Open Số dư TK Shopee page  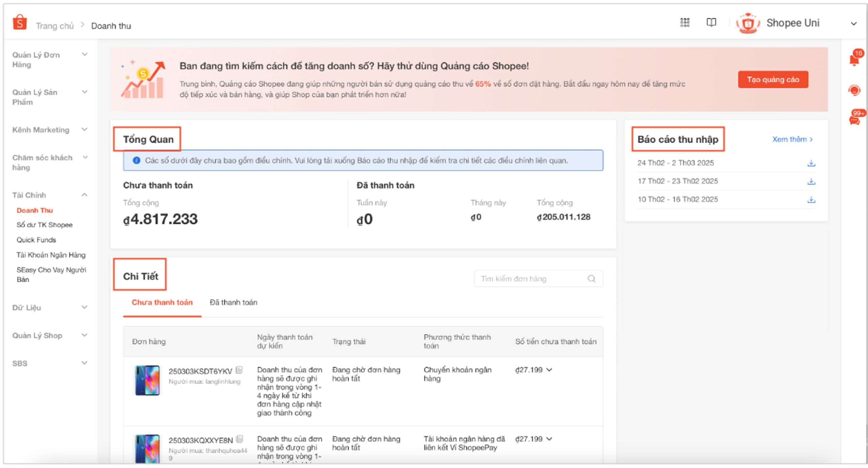[44, 225]
